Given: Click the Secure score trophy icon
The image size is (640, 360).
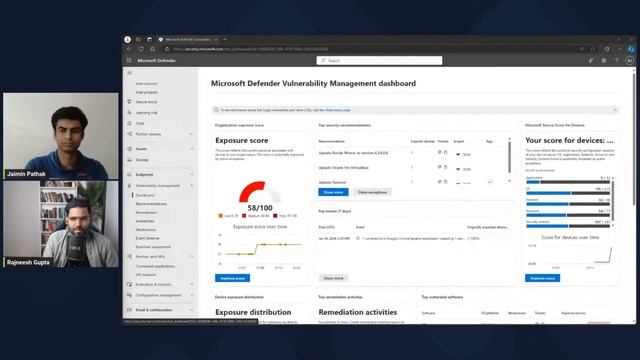Looking at the screenshot, I should [x=129, y=102].
